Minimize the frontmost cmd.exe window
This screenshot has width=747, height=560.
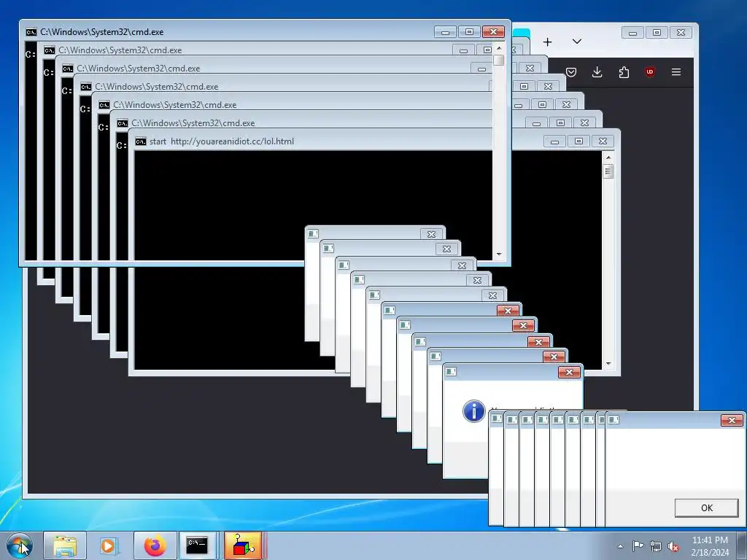pos(446,32)
